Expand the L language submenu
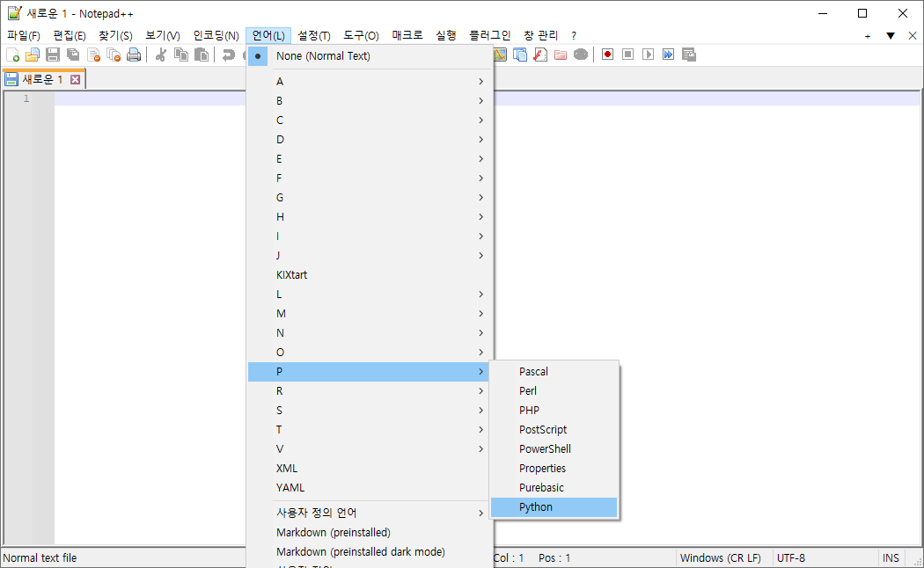 click(370, 295)
